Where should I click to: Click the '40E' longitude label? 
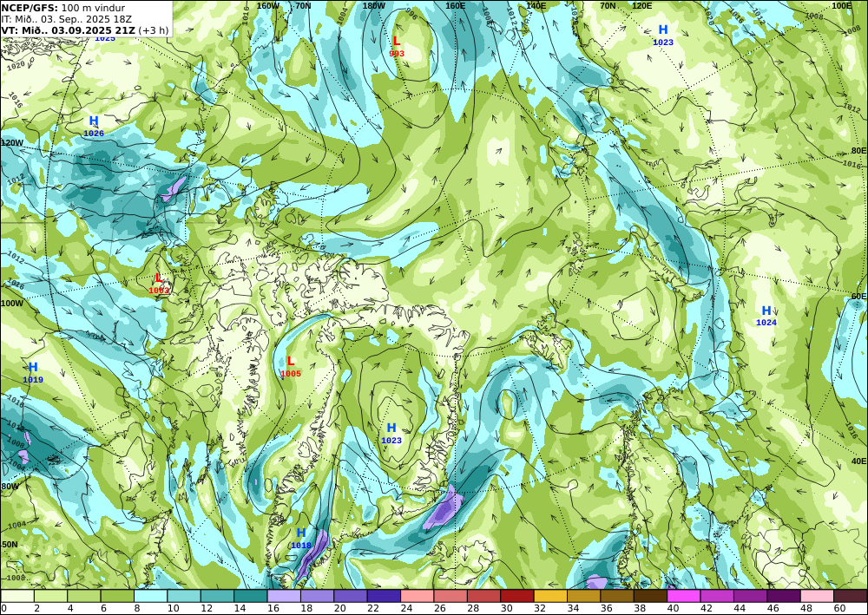(x=858, y=461)
